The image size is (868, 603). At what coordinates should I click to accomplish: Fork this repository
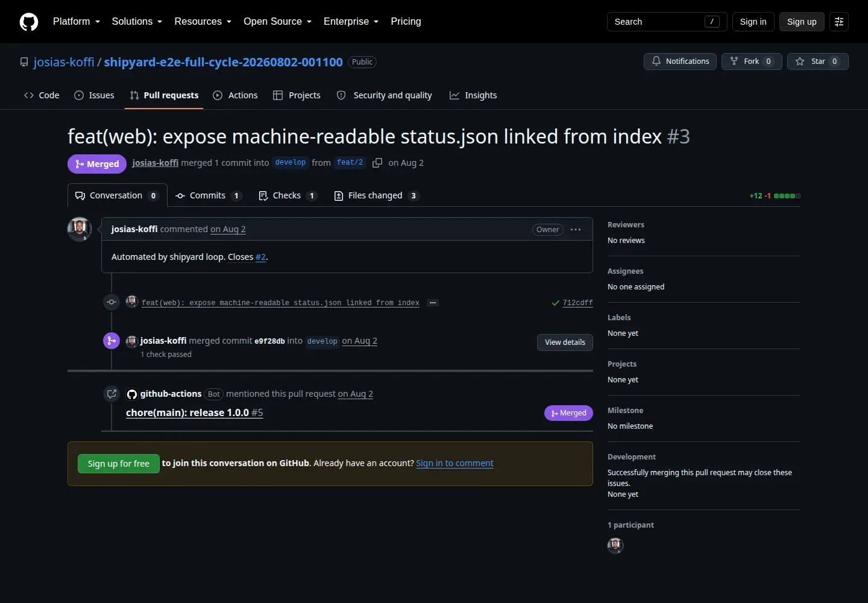click(752, 62)
